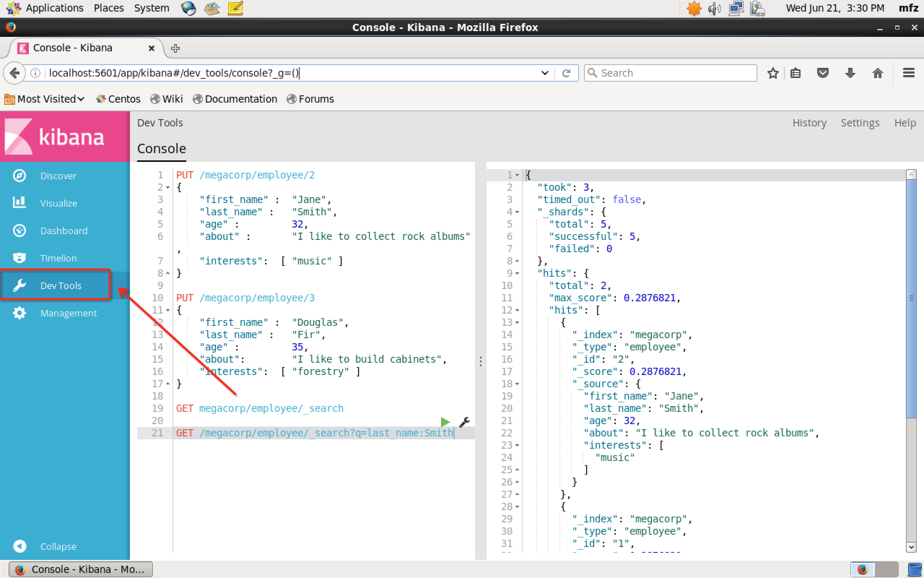This screenshot has width=924, height=578.
Task: Click the clock showing Wed Jun 21
Action: 834,8
